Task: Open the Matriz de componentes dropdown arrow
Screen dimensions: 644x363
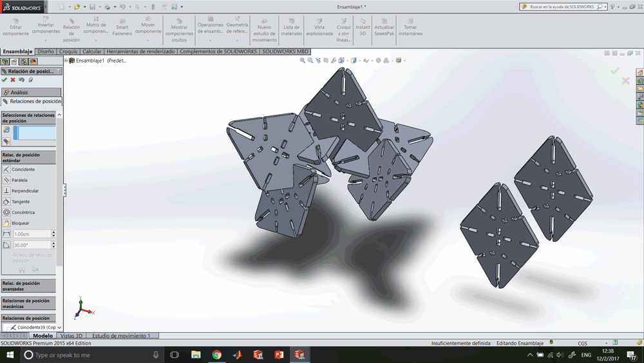Action: pos(96,41)
